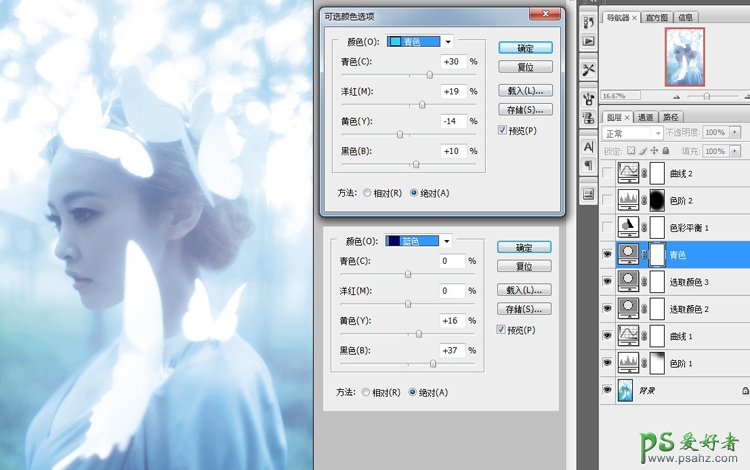
Task: Hide the 背景 layer via eye icon
Action: coord(609,389)
